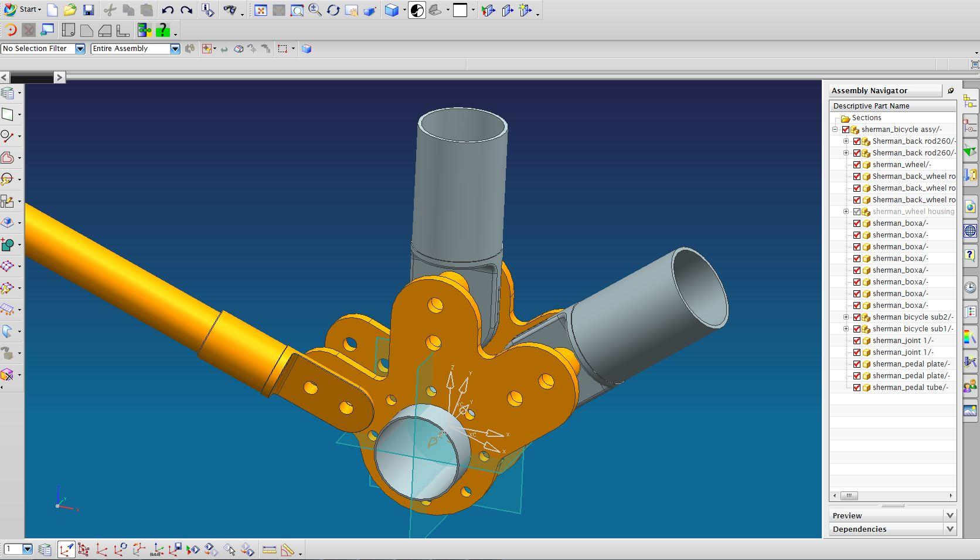This screenshot has height=560, width=980.
Task: Click right arrow of top-left scroll strip
Action: 59,77
